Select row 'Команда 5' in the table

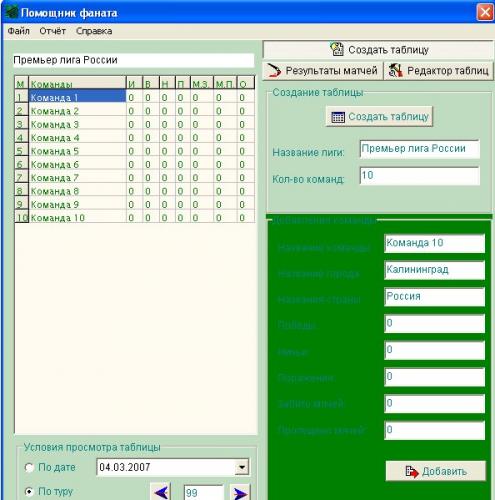click(135, 151)
